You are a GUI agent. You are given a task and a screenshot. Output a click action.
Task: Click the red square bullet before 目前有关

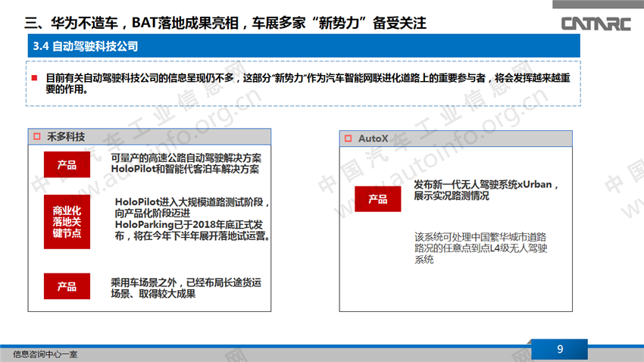click(x=35, y=77)
